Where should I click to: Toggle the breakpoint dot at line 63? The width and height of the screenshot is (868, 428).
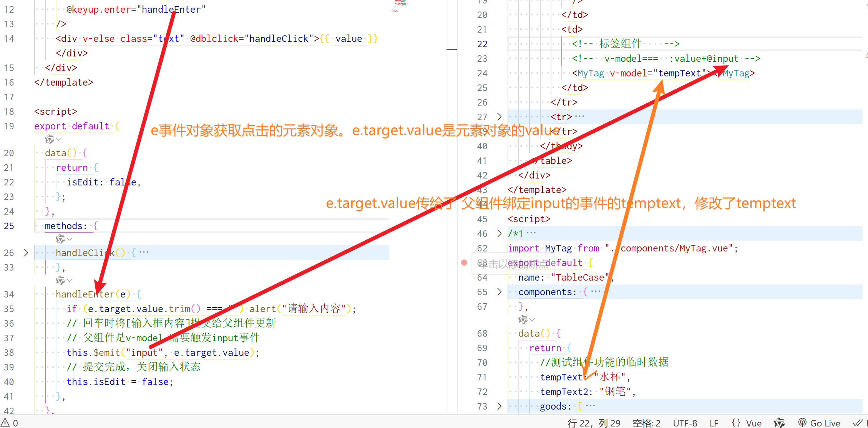(x=464, y=263)
